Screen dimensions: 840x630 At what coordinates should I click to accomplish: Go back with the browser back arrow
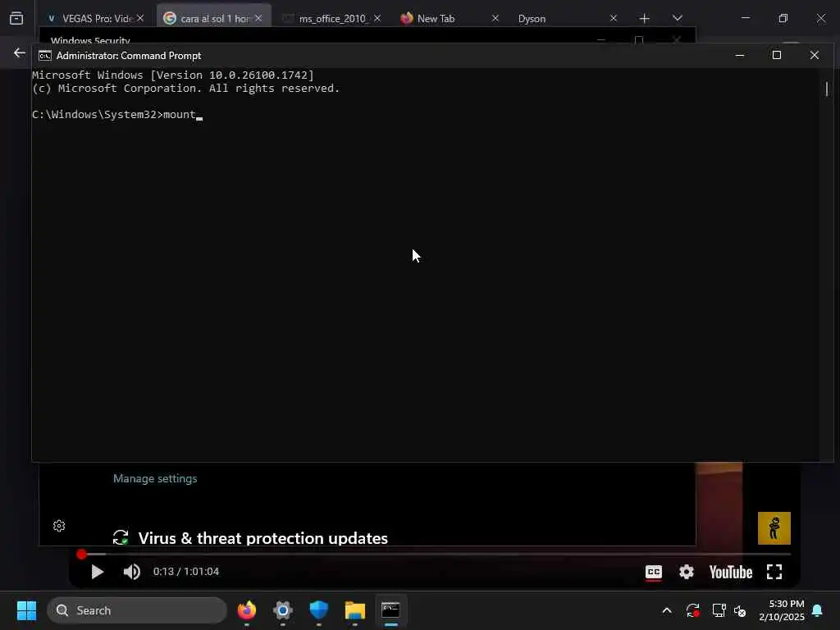(x=20, y=52)
